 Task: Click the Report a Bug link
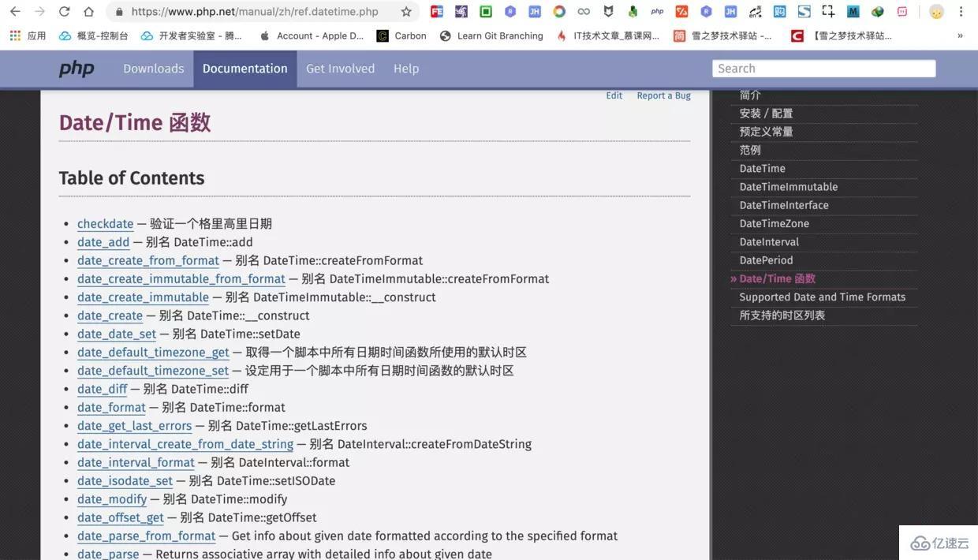(663, 95)
